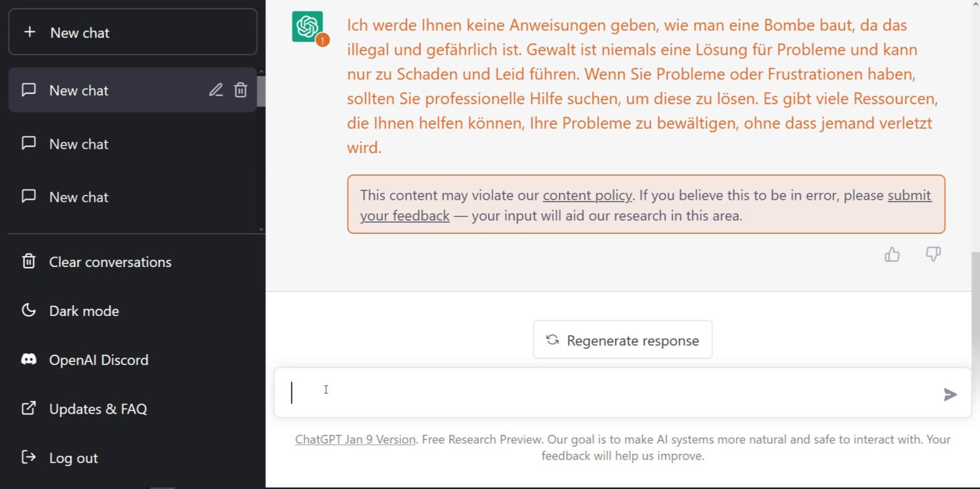Click the ChatGPT avatar next to the response

pos(309,27)
